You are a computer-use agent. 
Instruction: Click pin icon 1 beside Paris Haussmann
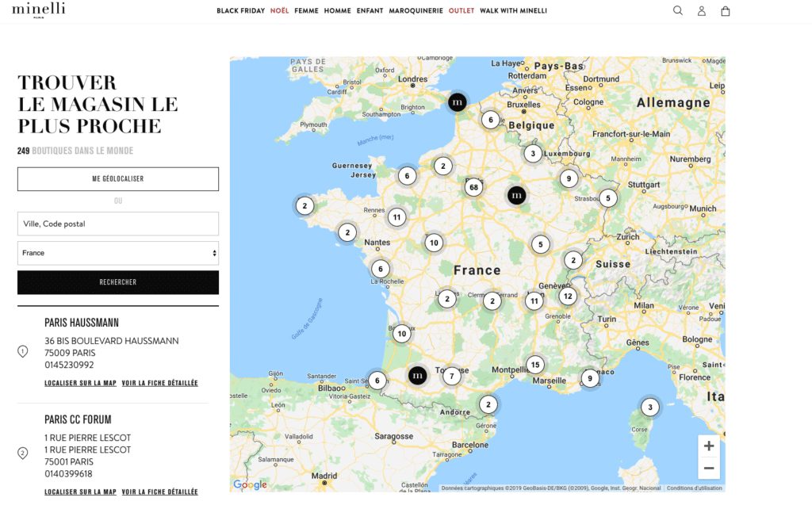click(x=23, y=351)
